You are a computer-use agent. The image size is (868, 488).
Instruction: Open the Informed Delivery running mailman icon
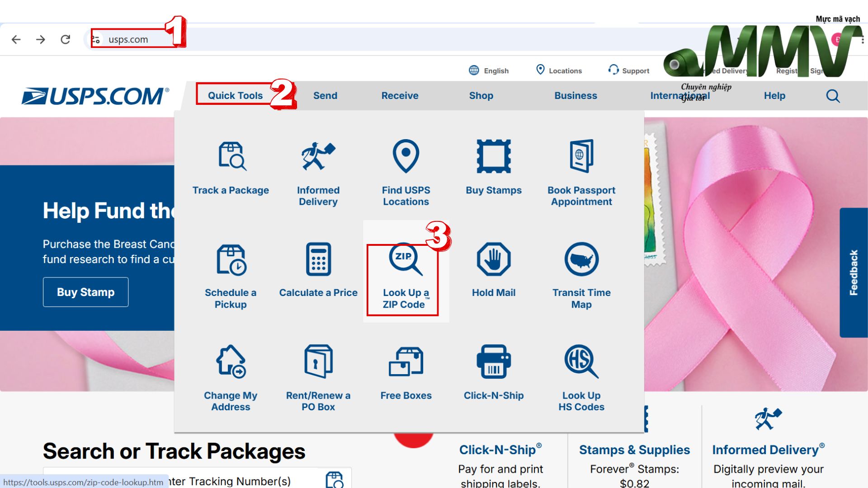click(318, 156)
